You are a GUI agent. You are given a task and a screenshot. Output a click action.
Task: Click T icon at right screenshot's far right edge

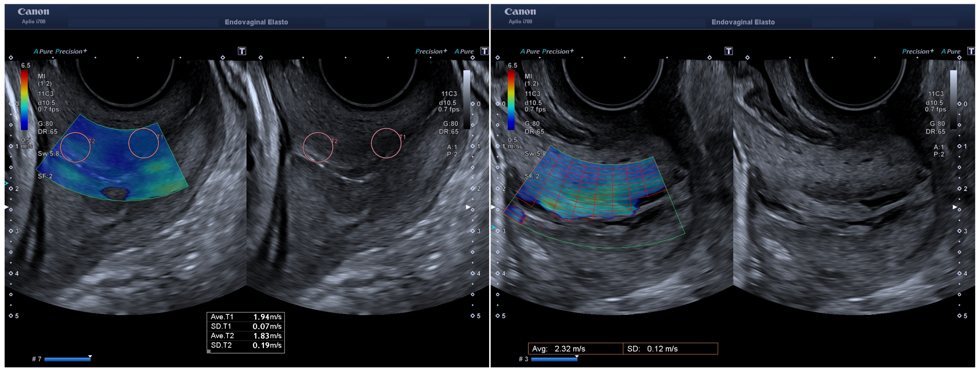[971, 51]
